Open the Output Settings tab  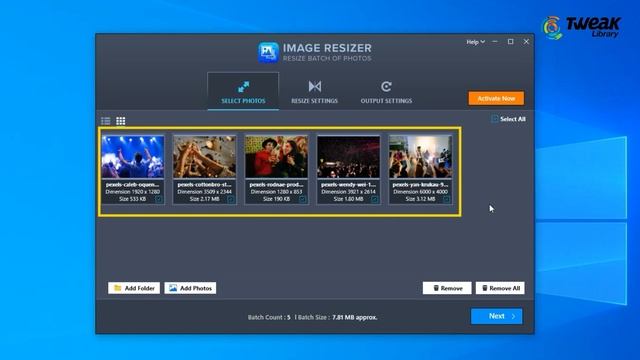click(x=386, y=91)
